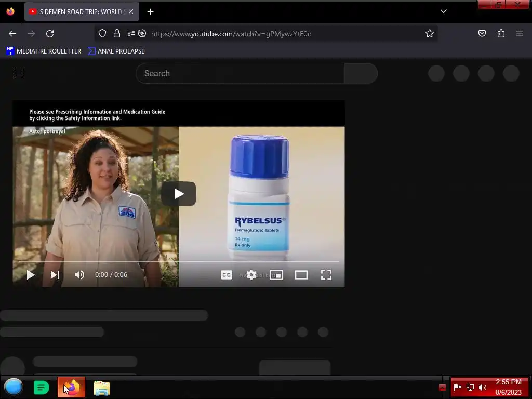The image size is (532, 399).
Task: Open the tracking protection shield icon
Action: 102,33
